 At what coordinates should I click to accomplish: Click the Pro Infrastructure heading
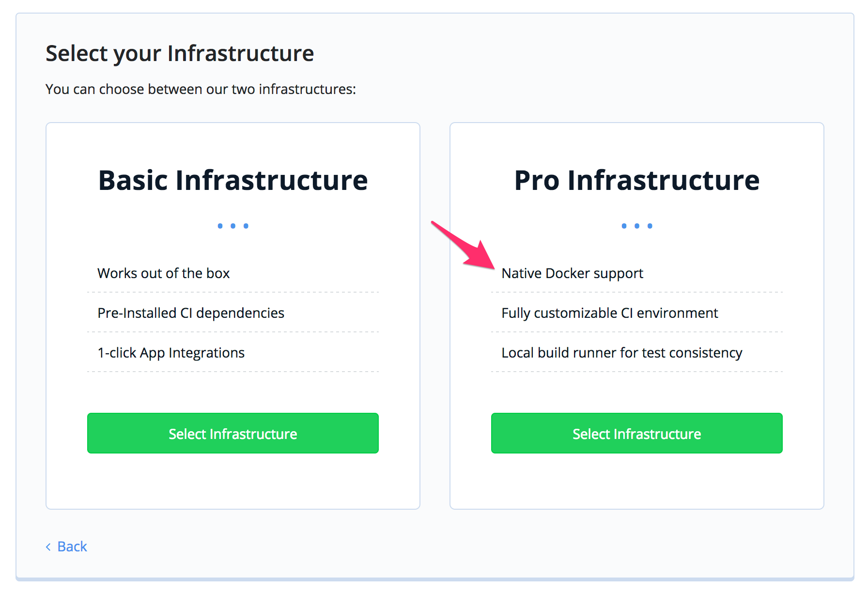click(637, 180)
